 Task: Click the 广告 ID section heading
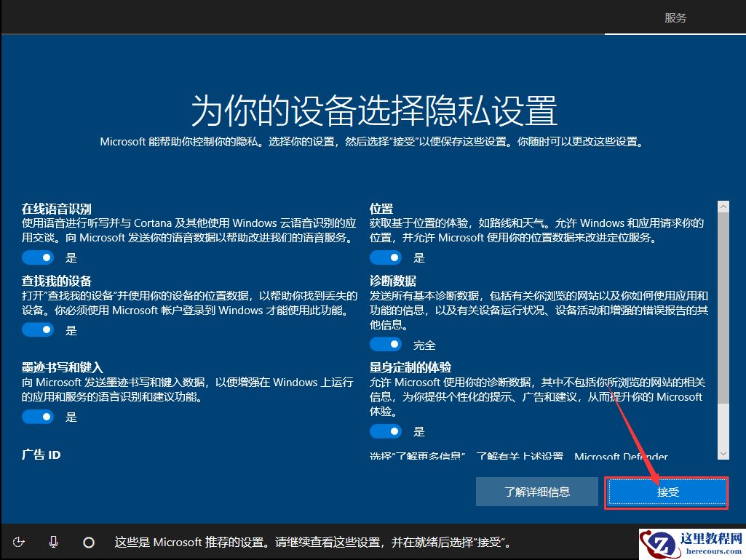pos(41,455)
